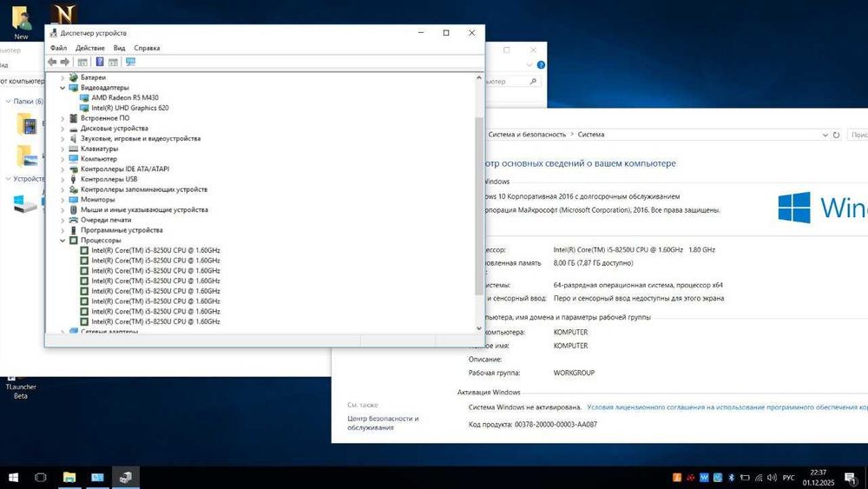Image resolution: width=868 pixels, height=489 pixels.
Task: Expand Звуковые, игровые и видеоустройства
Action: (62, 138)
